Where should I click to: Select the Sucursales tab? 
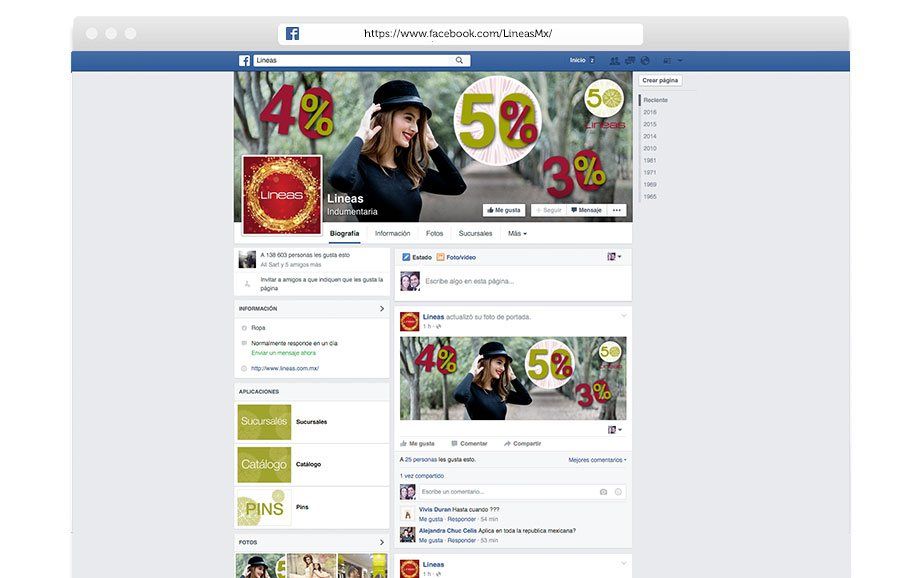click(476, 233)
